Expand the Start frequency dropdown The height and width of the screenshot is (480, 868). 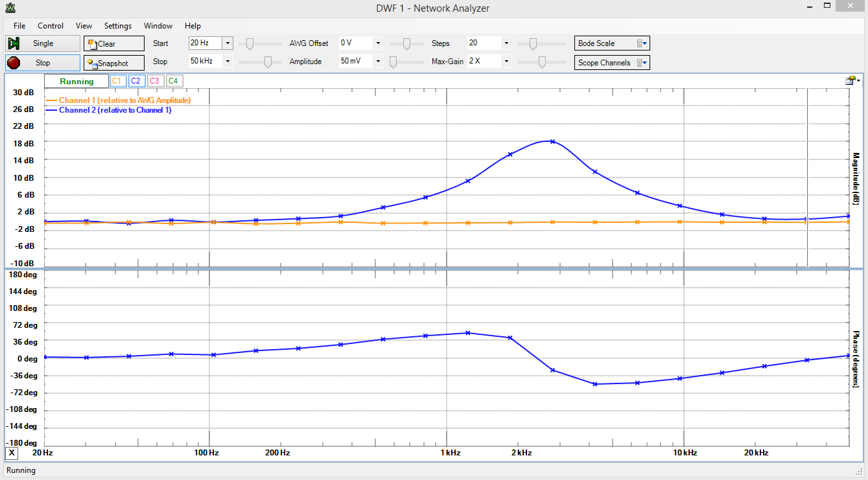(x=228, y=43)
